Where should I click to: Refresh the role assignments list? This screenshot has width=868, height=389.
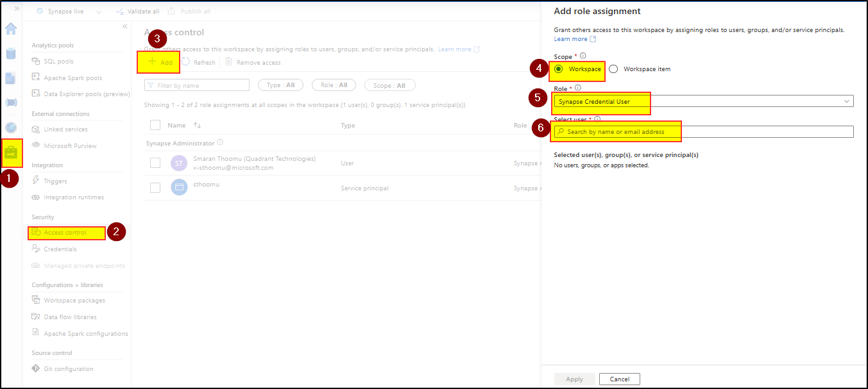tap(198, 62)
